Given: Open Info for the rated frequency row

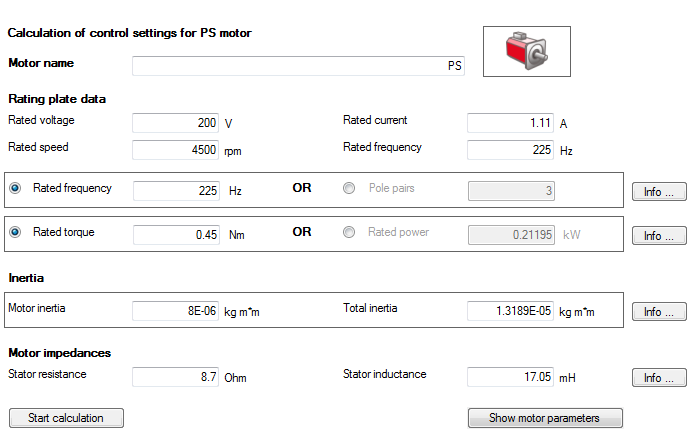Looking at the screenshot, I should click(x=659, y=191).
